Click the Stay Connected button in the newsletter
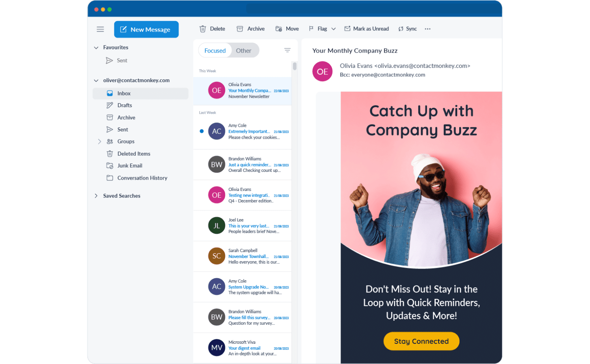This screenshot has height=364, width=590. [x=421, y=341]
